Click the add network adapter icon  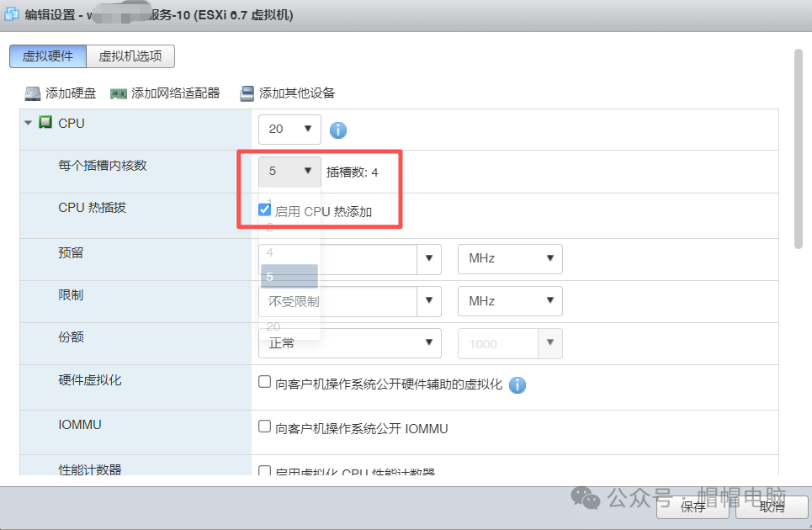tap(119, 93)
